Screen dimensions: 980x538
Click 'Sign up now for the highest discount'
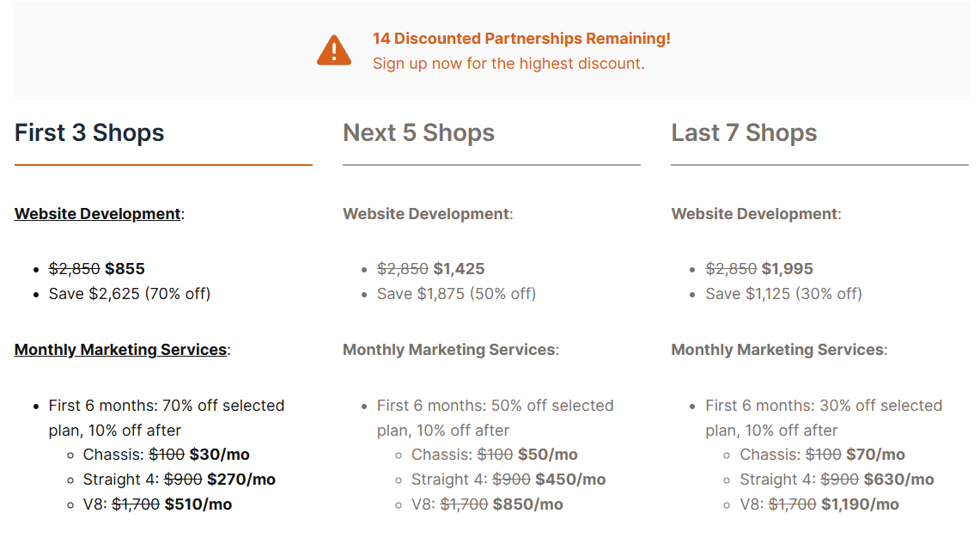(x=508, y=64)
